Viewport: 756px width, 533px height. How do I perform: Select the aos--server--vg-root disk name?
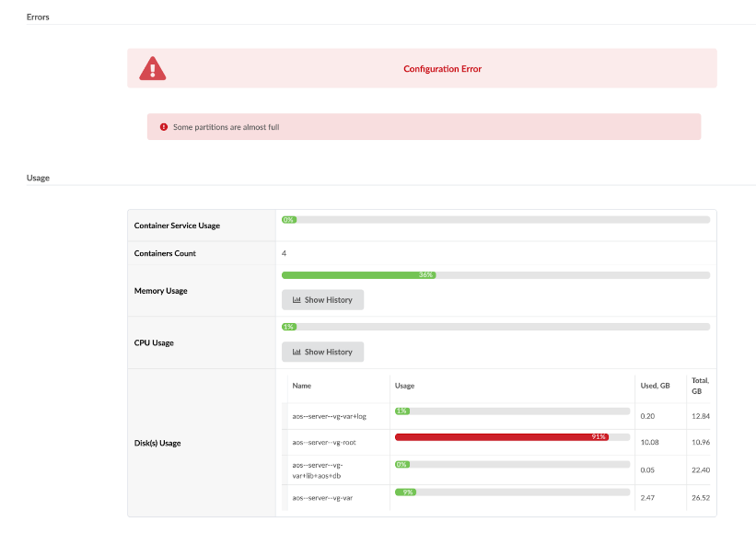tap(323, 443)
